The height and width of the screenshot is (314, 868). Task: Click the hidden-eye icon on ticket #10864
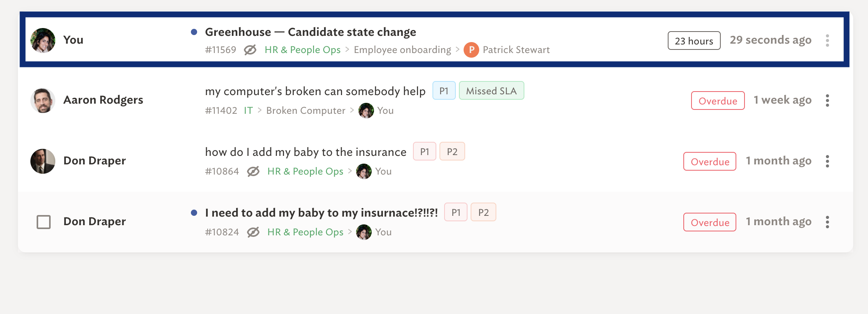253,171
